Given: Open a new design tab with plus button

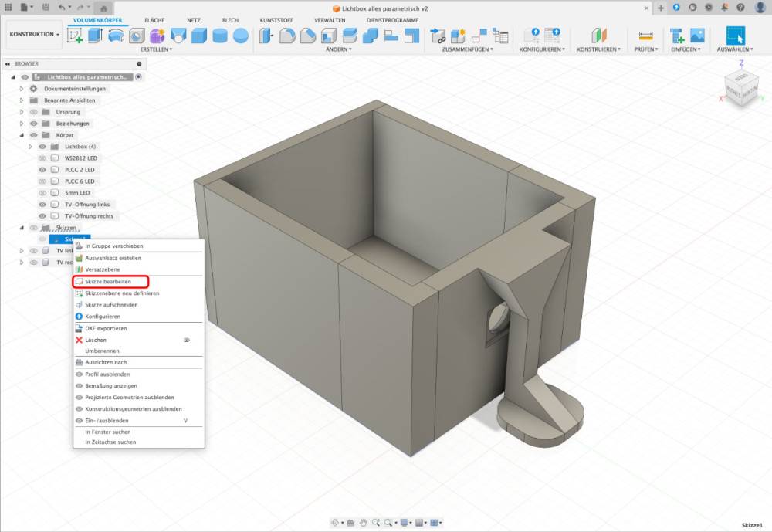Looking at the screenshot, I should pos(661,8).
